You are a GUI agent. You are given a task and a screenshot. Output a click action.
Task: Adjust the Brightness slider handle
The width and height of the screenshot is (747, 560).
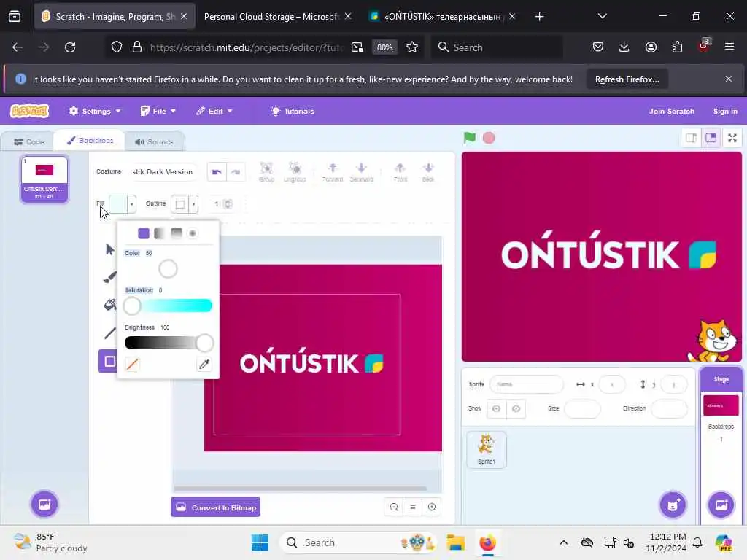point(204,343)
